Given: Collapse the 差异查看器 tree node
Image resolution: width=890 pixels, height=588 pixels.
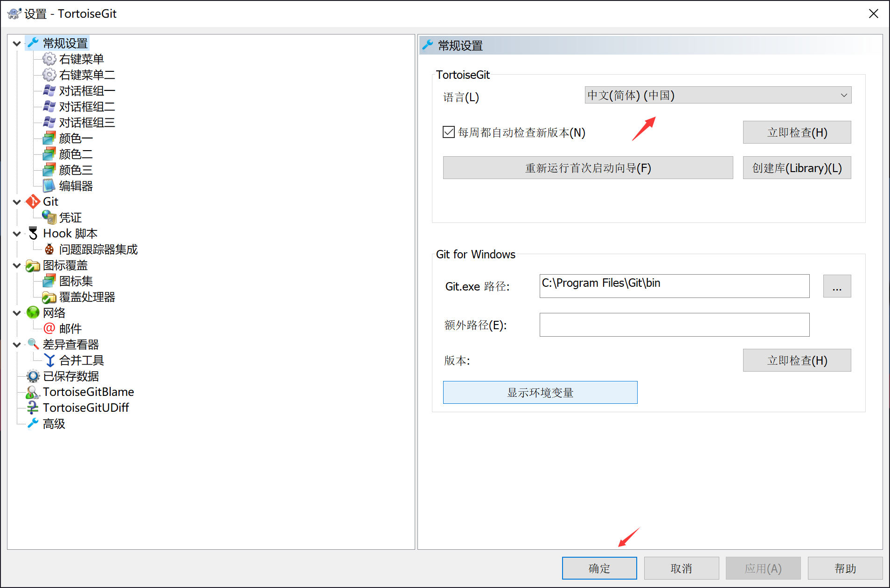Looking at the screenshot, I should coord(17,345).
